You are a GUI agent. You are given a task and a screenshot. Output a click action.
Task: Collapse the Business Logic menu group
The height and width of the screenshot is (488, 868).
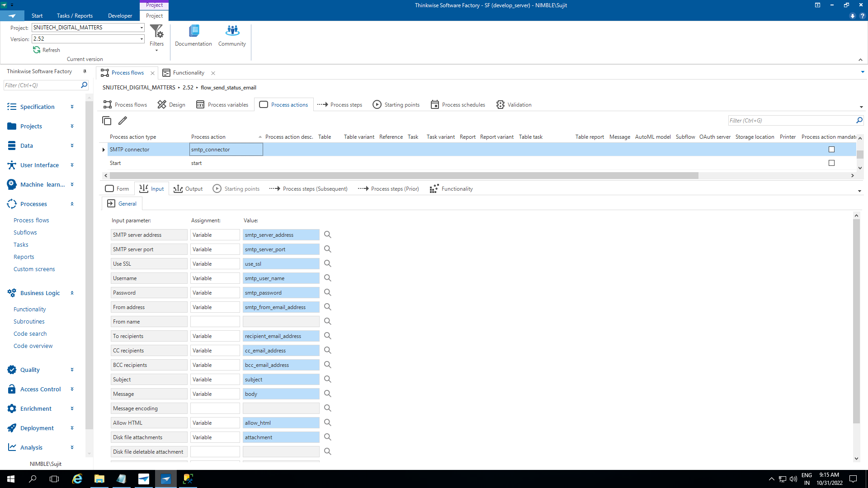click(42, 293)
